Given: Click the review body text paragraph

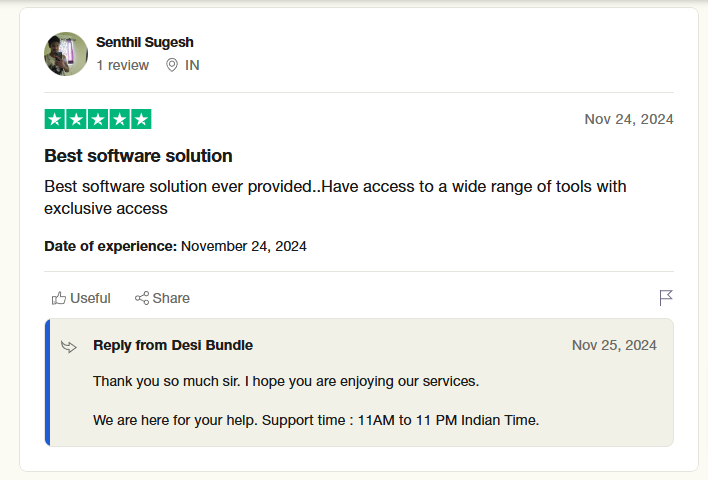Looking at the screenshot, I should (x=335, y=198).
